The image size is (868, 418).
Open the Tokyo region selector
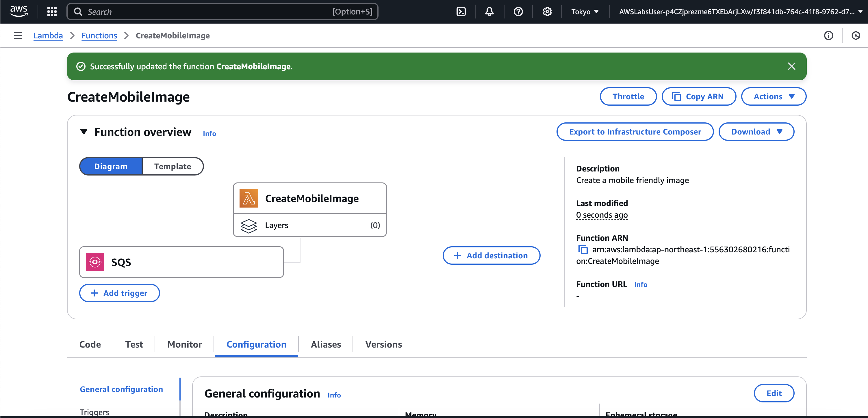click(585, 12)
